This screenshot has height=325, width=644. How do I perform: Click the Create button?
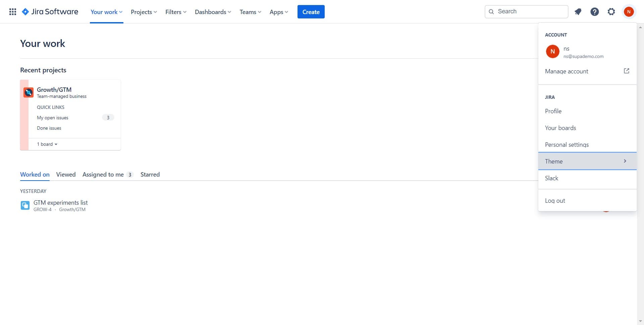click(311, 11)
